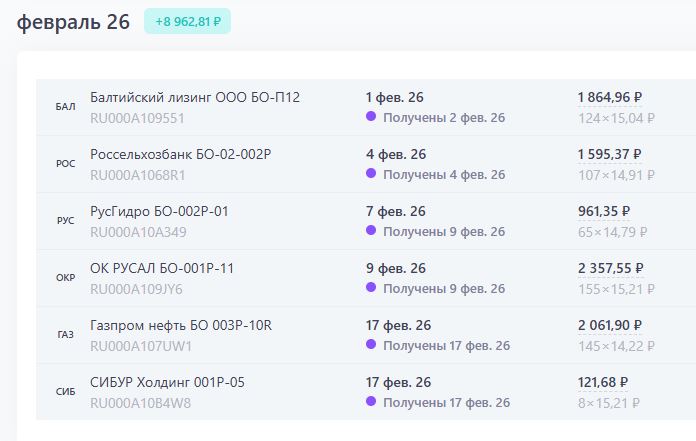The image size is (696, 441).
Task: Click the calculation 124×15,04 ₽
Action: tap(617, 118)
